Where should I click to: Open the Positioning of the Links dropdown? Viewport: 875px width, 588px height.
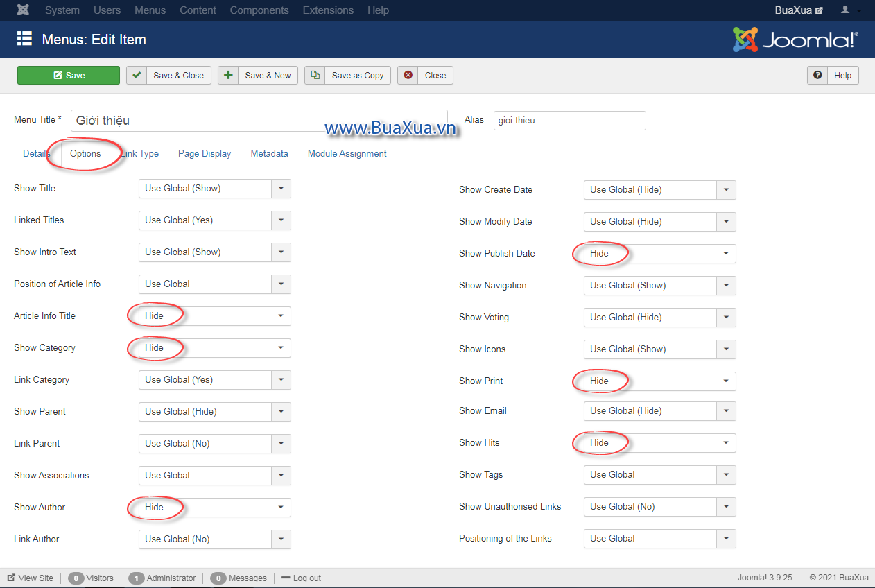tap(660, 539)
